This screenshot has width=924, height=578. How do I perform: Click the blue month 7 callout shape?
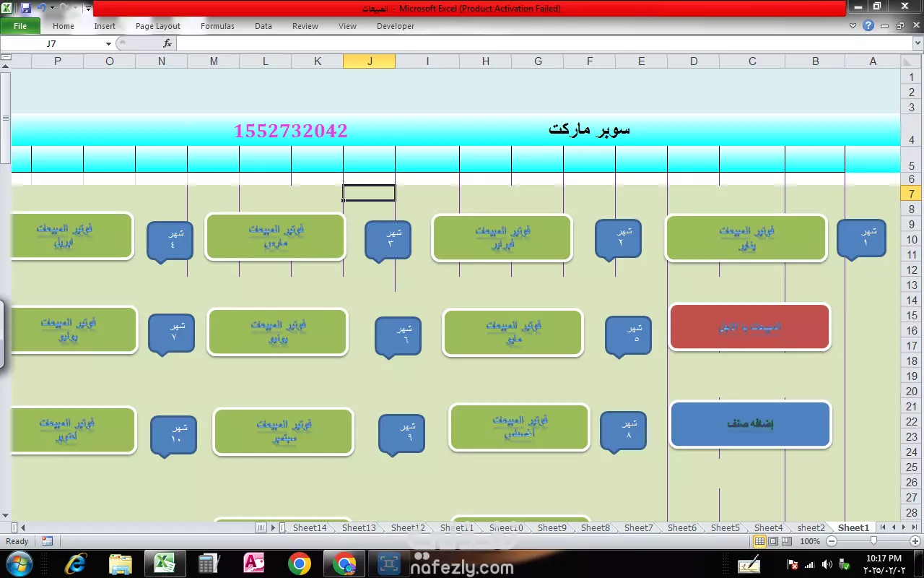171,335
